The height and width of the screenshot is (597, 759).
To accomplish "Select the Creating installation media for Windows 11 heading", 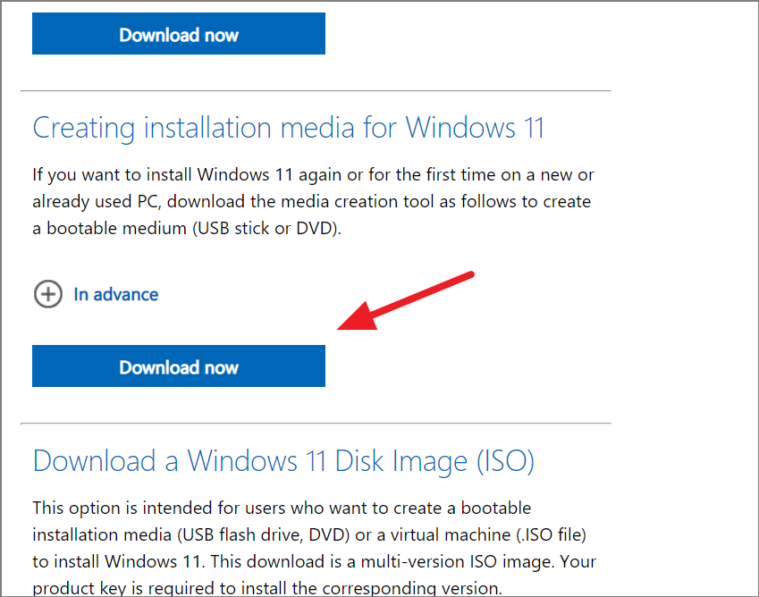I will point(288,128).
